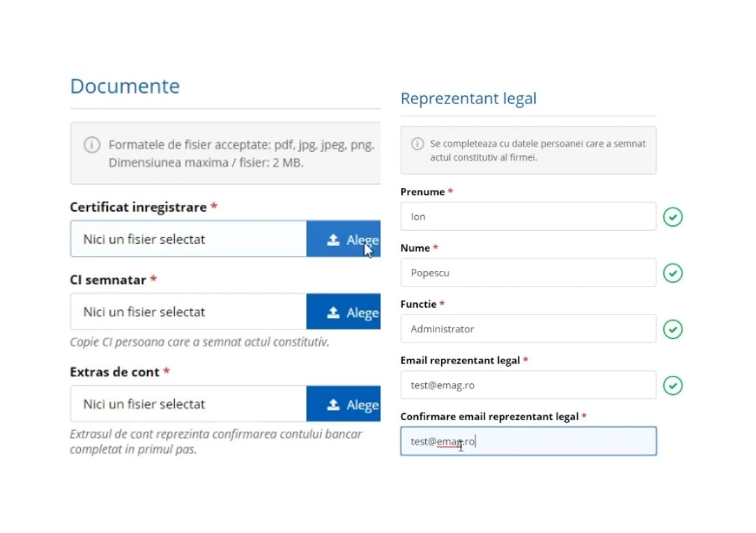Click Alege button for CI semnatar
Viewport: 756px width, 533px height.
(343, 312)
